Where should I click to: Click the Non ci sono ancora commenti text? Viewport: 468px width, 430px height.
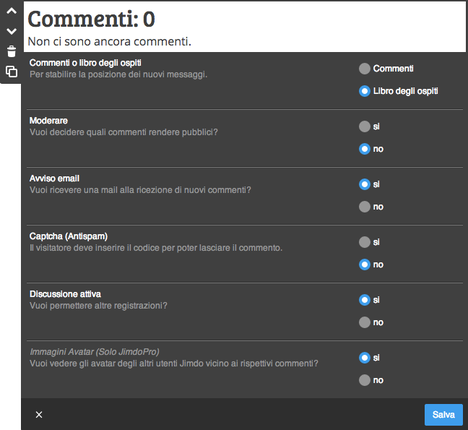click(x=110, y=41)
